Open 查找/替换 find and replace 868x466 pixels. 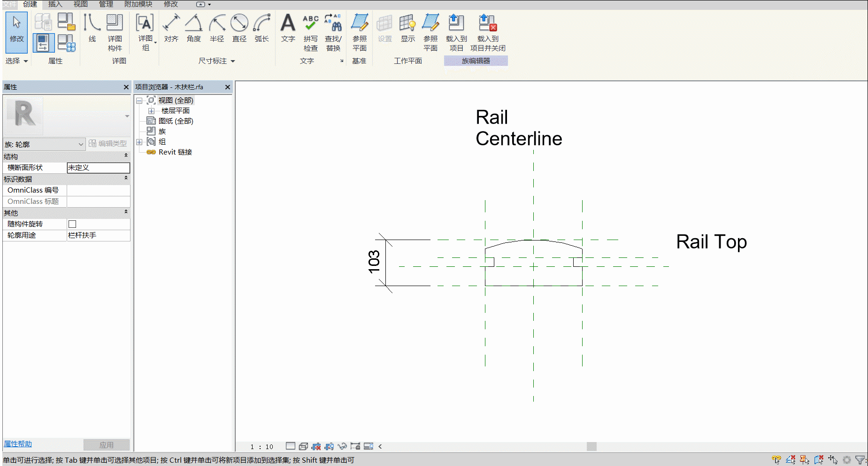click(333, 32)
